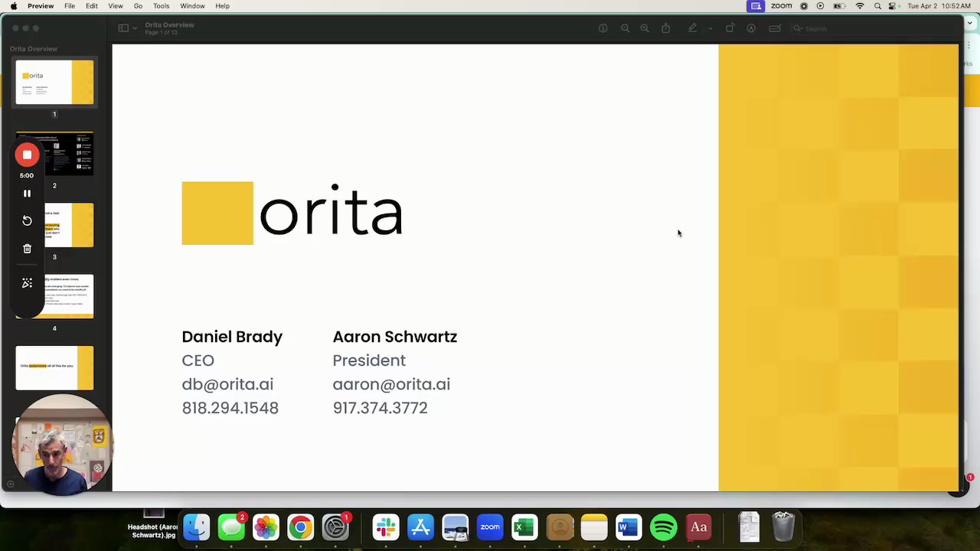Click the Orita Overview sidebar title
Image resolution: width=980 pixels, height=551 pixels.
34,49
